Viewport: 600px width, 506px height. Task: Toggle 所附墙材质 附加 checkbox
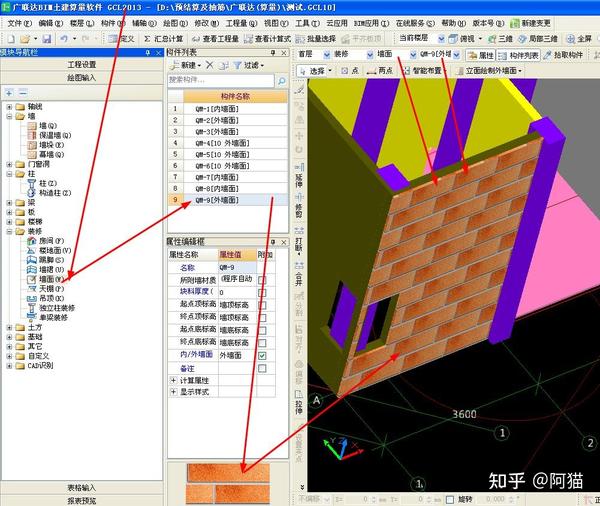[262, 280]
